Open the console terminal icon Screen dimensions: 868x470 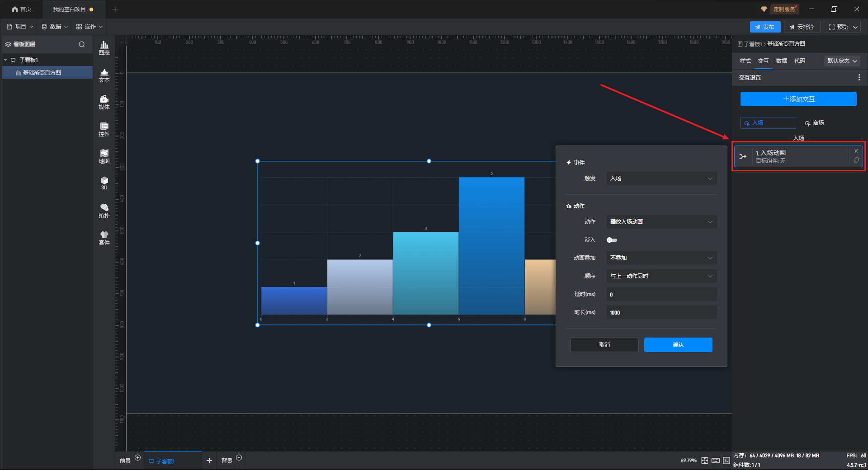click(x=726, y=461)
